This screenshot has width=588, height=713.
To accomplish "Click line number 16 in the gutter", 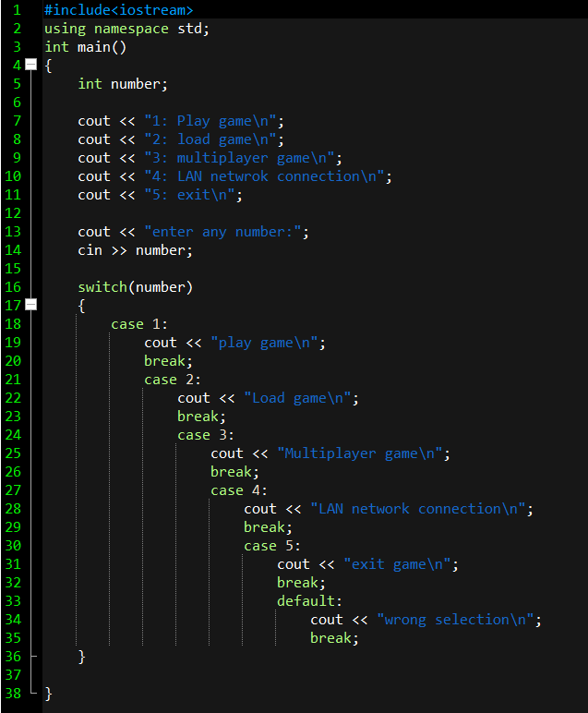I will coord(13,287).
